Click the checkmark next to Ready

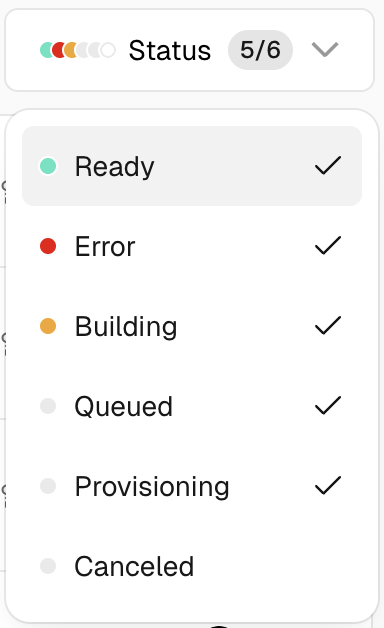(328, 166)
